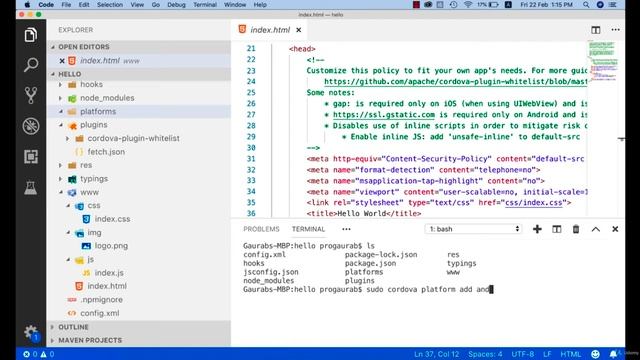Click the feedback smiley in status bar
Screen dimensions: 640x360
click(x=596, y=354)
